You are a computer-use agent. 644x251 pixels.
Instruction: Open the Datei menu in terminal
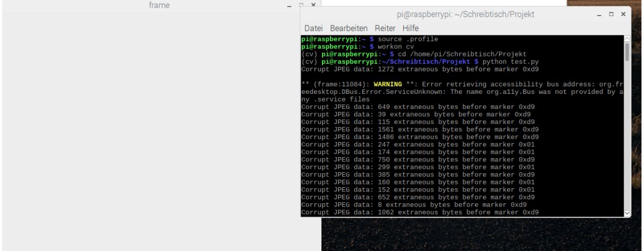[x=314, y=28]
